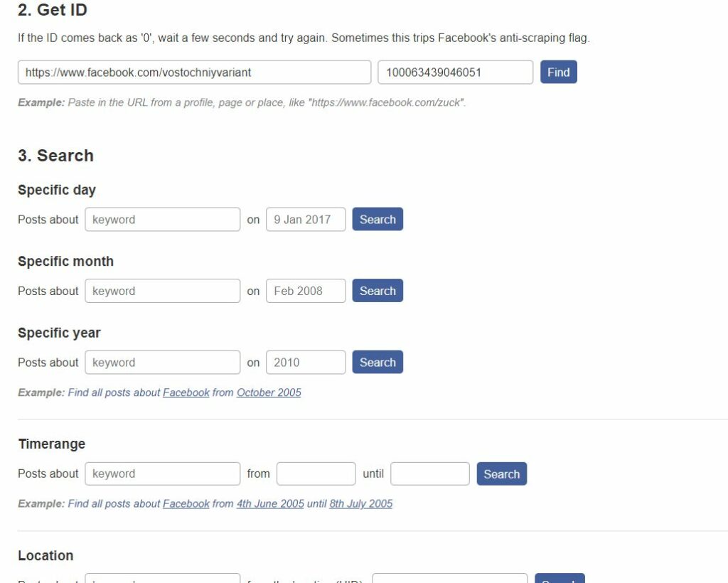This screenshot has width=728, height=583.
Task: Run the Specific year Search button
Action: tap(378, 362)
